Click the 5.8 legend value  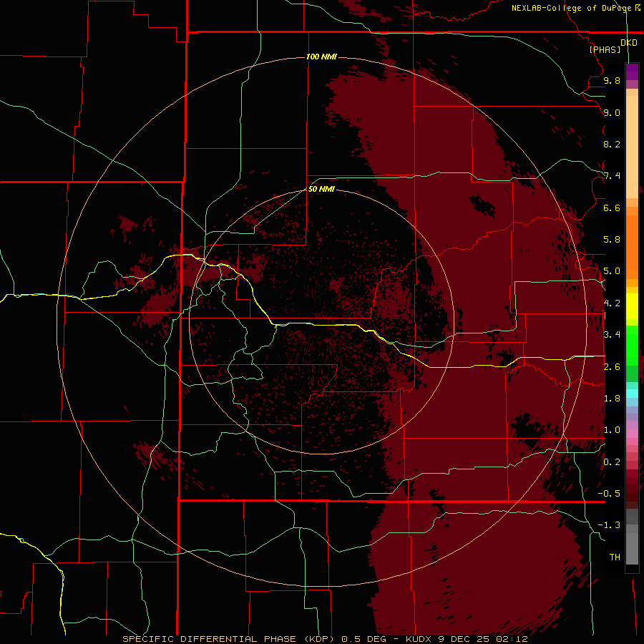pyautogui.click(x=612, y=239)
